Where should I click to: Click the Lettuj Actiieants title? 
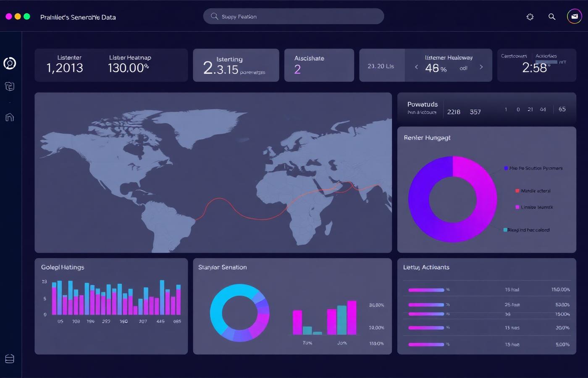(426, 267)
